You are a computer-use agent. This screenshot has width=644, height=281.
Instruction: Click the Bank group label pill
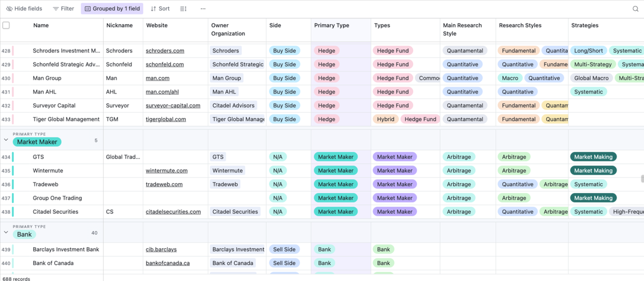25,234
